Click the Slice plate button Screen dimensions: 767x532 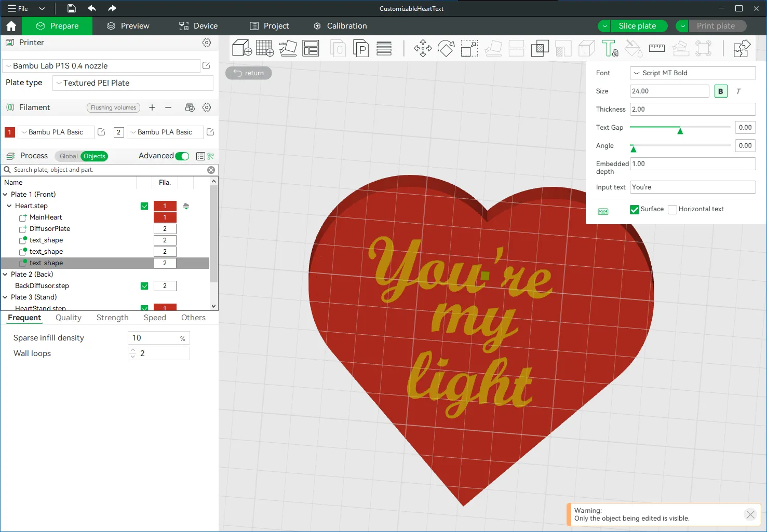point(639,26)
